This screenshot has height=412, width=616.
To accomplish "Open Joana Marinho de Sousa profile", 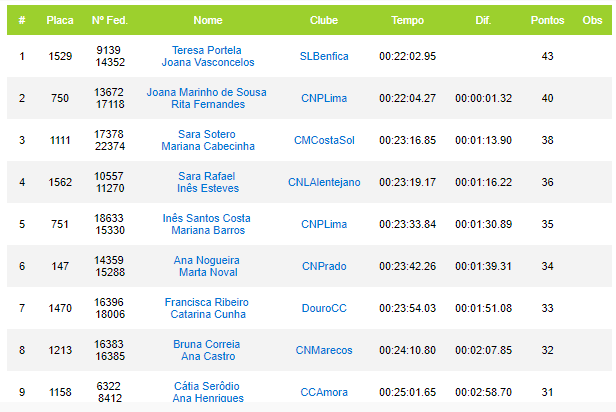I will pyautogui.click(x=207, y=92).
